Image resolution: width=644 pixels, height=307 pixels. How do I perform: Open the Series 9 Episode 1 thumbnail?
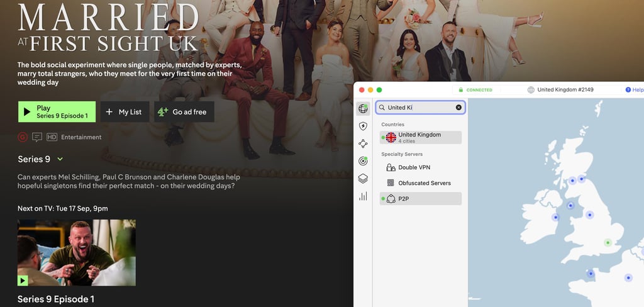coord(76,253)
